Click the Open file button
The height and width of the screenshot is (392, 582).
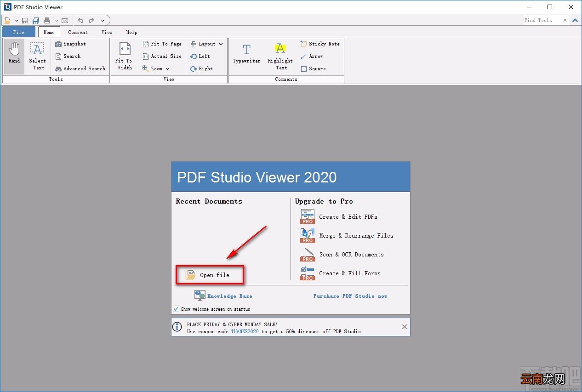[x=210, y=275]
